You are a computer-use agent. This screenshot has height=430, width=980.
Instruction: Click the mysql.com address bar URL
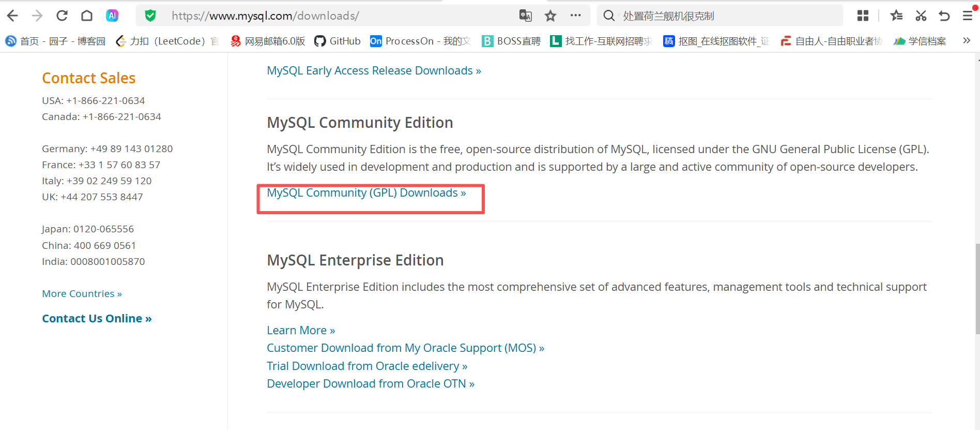click(265, 16)
